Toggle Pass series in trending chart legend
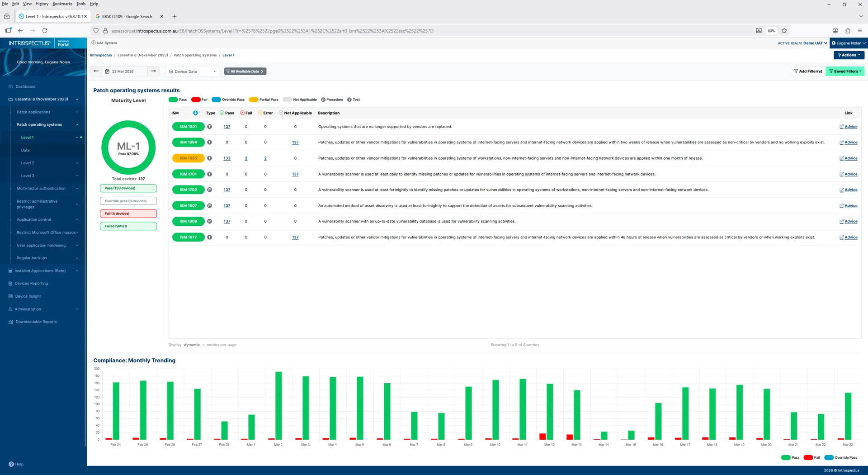The height and width of the screenshot is (475, 868). [x=790, y=457]
